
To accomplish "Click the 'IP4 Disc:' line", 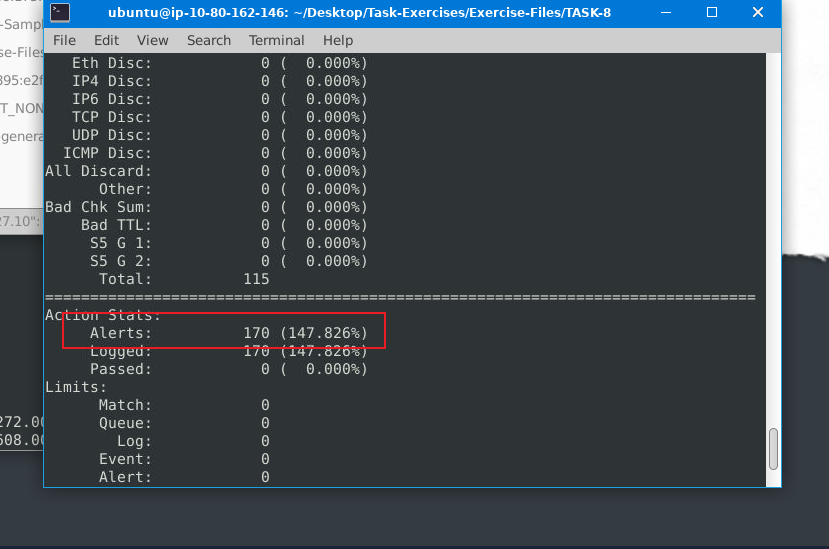I will click(219, 81).
